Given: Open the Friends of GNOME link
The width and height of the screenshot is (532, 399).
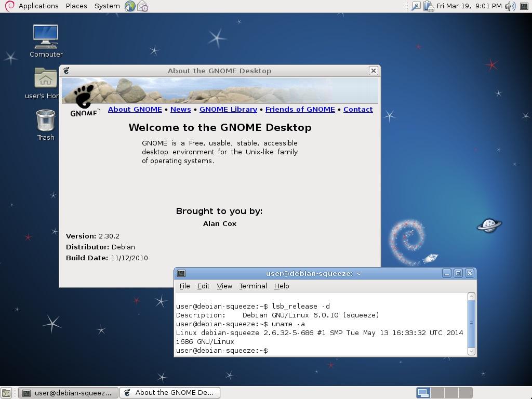Looking at the screenshot, I should [300, 109].
